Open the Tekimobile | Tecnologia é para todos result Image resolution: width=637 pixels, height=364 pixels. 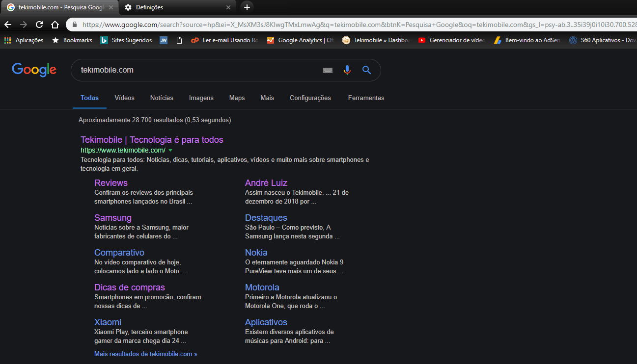coord(152,140)
